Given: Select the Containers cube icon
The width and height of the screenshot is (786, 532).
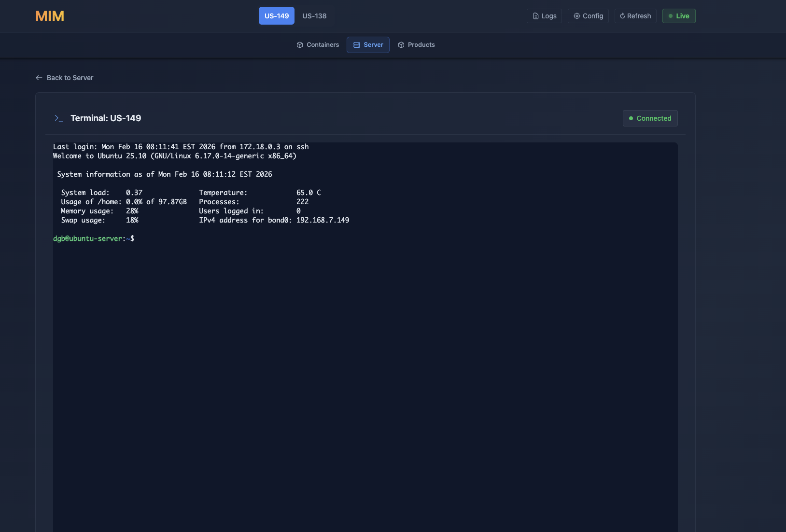Looking at the screenshot, I should click(x=299, y=44).
